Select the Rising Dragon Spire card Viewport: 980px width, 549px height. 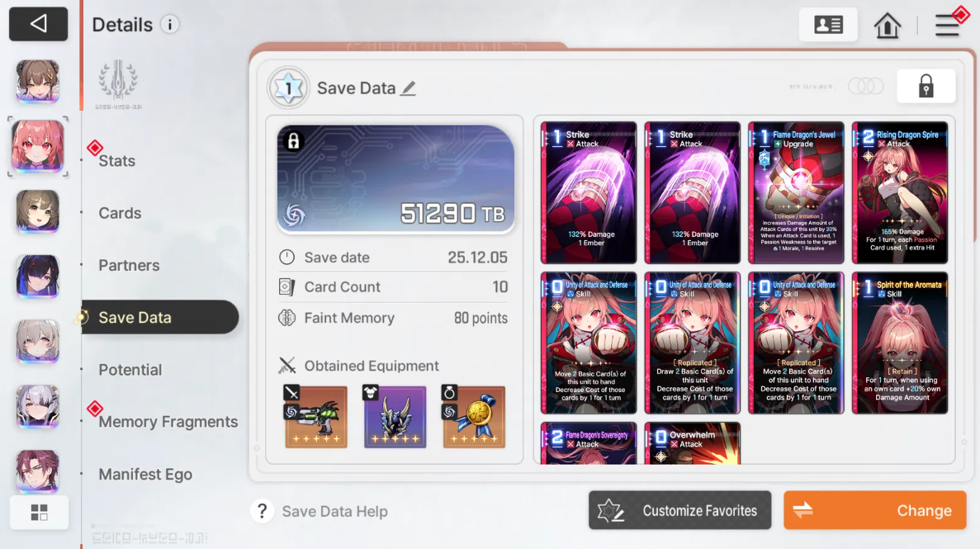[x=899, y=192]
